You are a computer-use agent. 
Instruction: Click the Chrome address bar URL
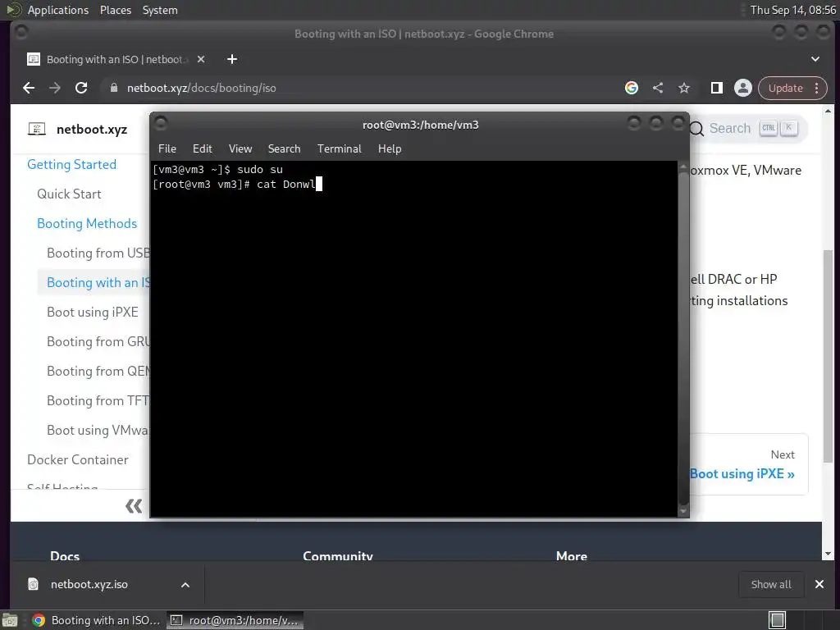(x=202, y=88)
